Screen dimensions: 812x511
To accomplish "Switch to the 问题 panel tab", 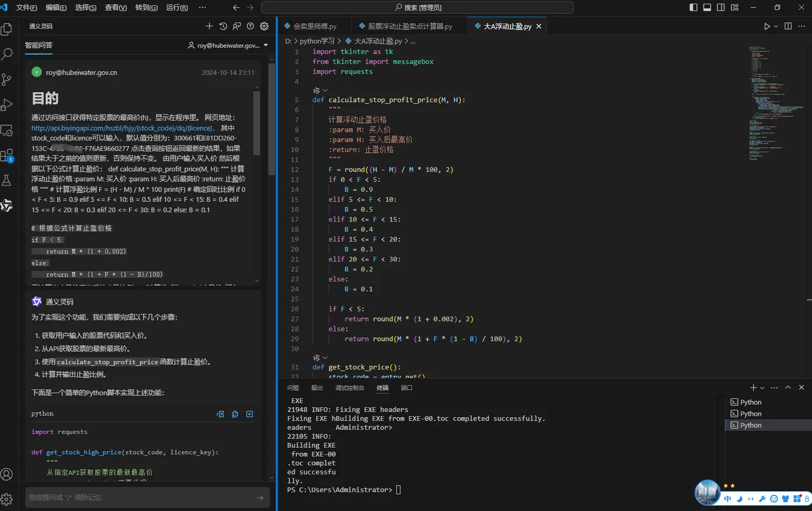I will tap(293, 387).
